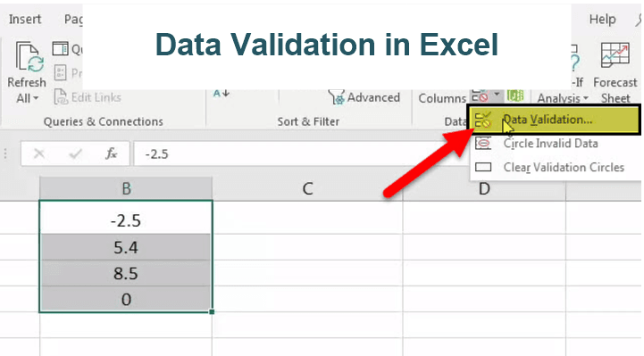The image size is (644, 356).
Task: Click the selection fill handle square
Action: (212, 312)
